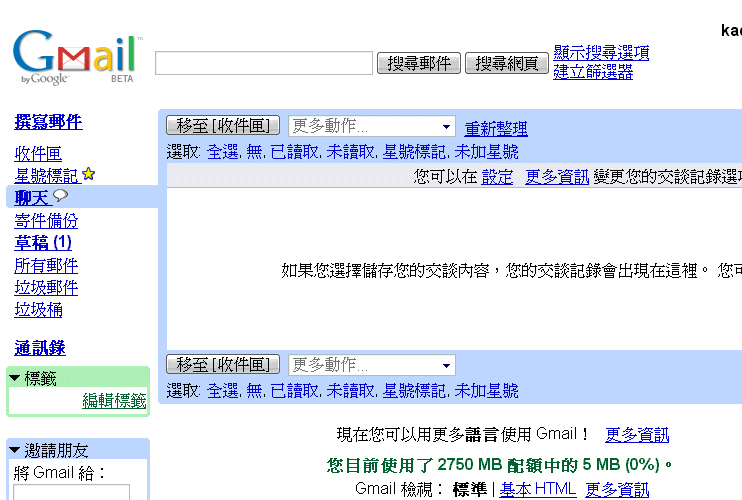Open the 顯示搜尋選項 link

coord(601,53)
